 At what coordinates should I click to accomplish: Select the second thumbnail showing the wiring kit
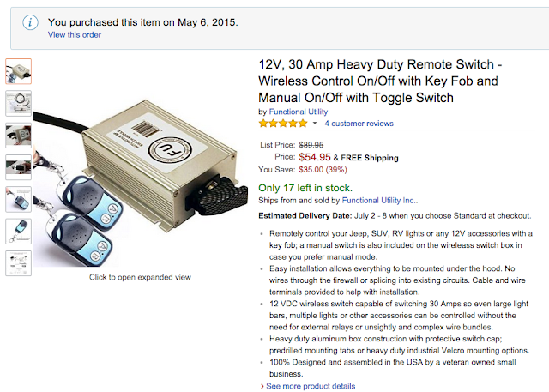tap(19, 103)
